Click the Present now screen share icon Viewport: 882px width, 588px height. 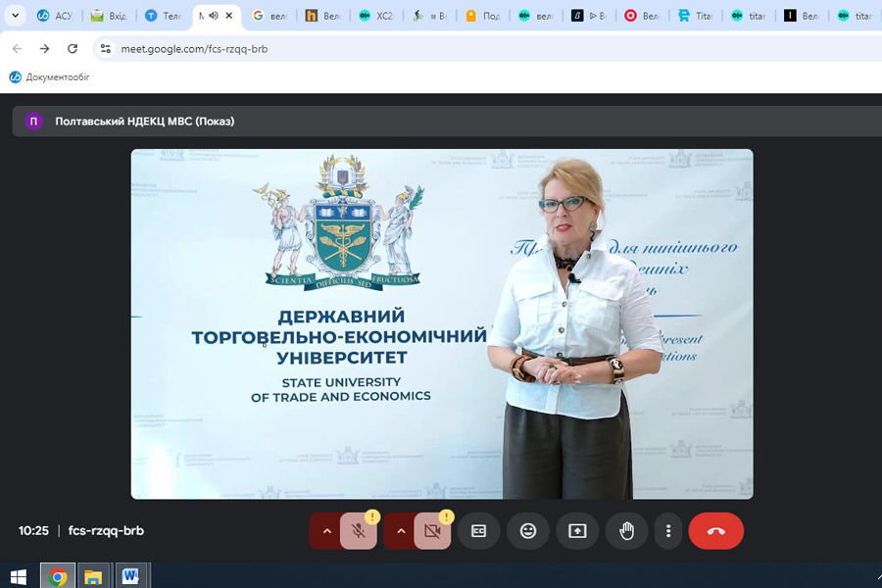pyautogui.click(x=577, y=530)
